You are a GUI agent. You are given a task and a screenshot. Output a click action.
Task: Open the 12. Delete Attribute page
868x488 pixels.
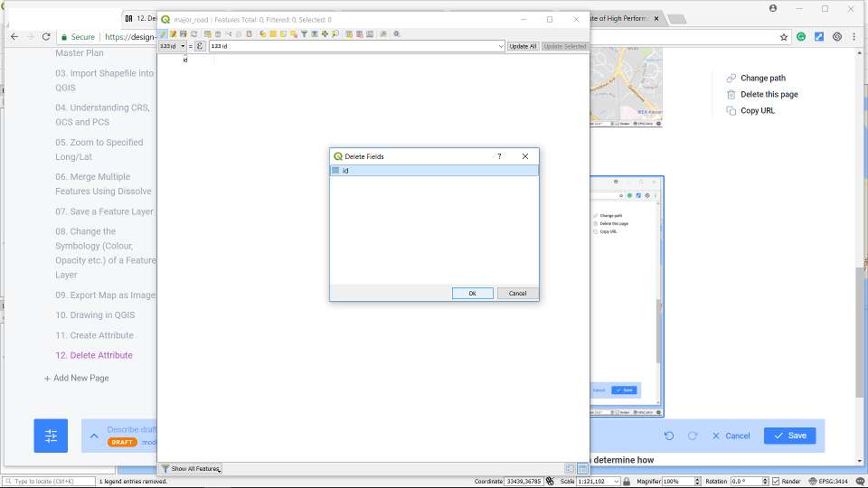[94, 355]
